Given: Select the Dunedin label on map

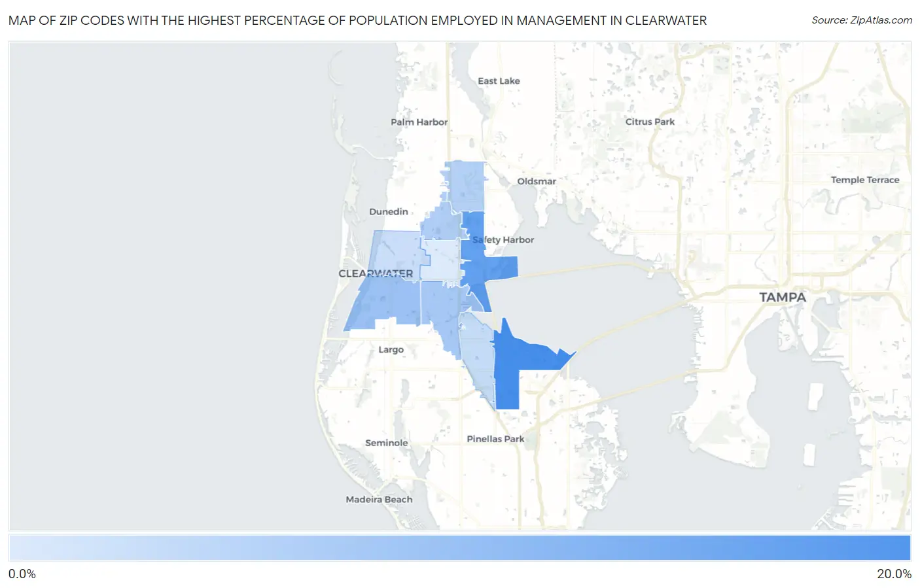Looking at the screenshot, I should 389,212.
